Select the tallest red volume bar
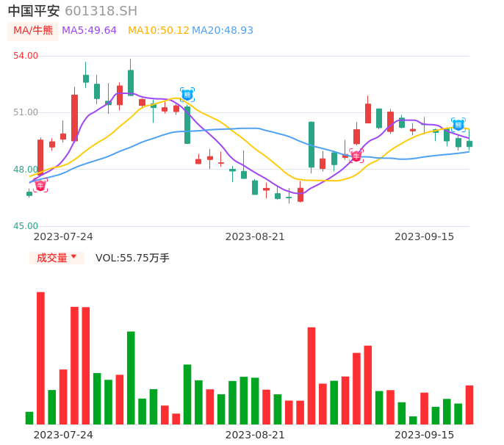This screenshot has height=445, width=504. point(41,358)
